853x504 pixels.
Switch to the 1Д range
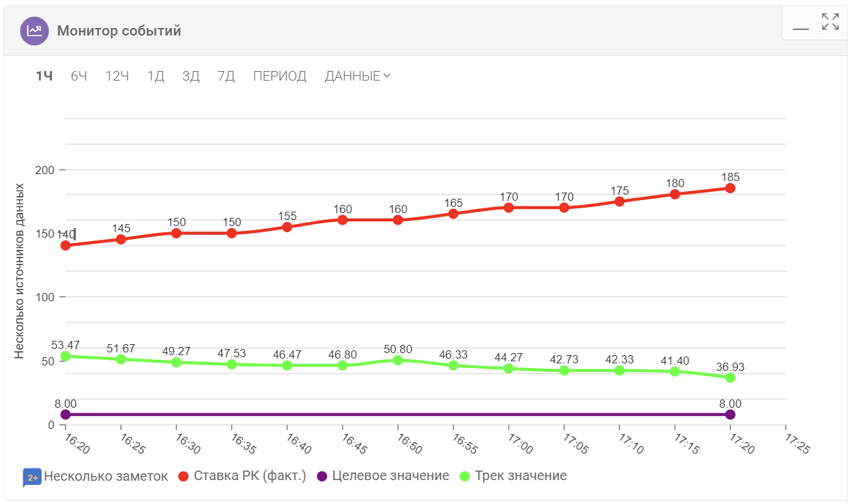coord(156,76)
